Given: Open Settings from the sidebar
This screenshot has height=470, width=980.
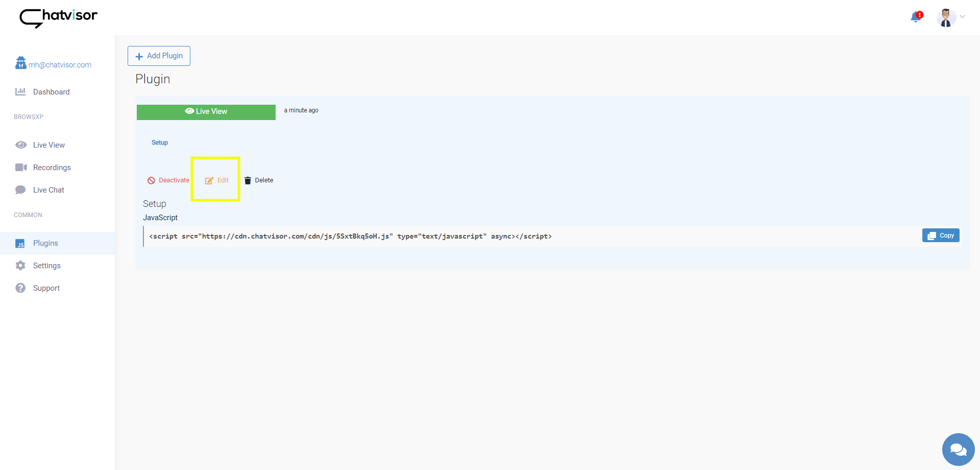Looking at the screenshot, I should (x=47, y=266).
